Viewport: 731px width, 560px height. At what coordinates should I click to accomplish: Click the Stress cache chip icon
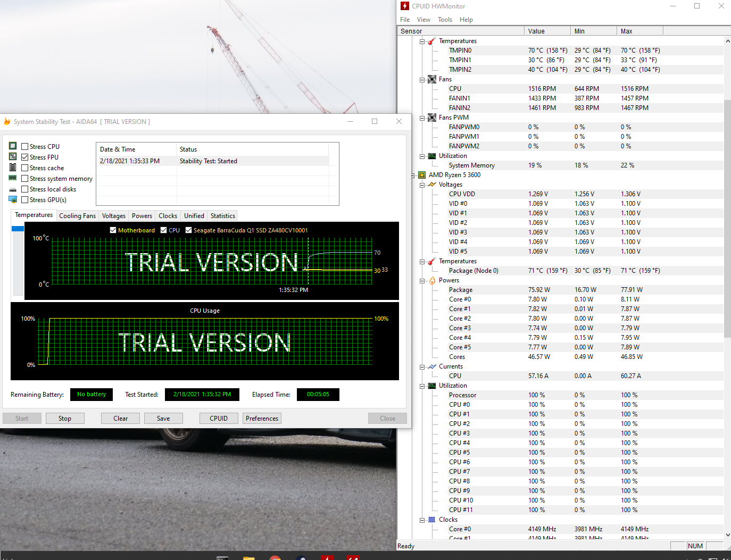pyautogui.click(x=13, y=167)
